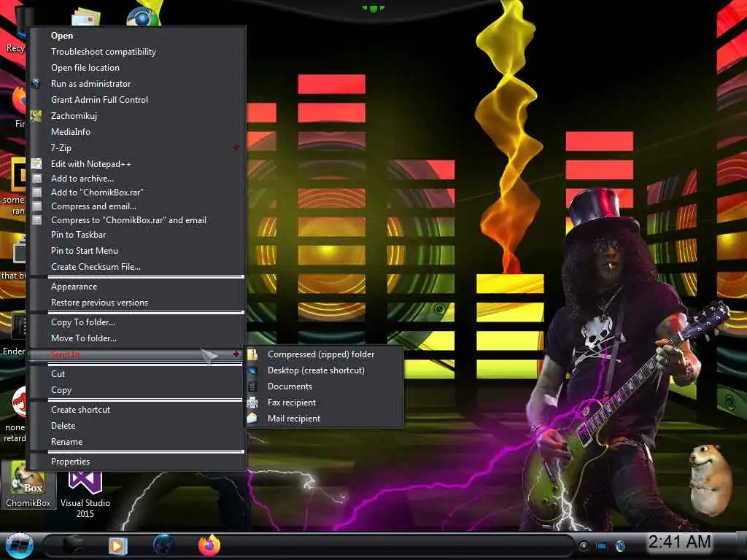747x560 pixels.
Task: Open the MediaInfo entry
Action: tap(136, 132)
